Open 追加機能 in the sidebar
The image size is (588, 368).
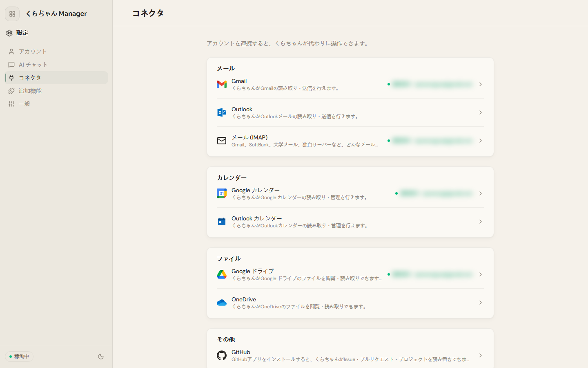pos(56,91)
